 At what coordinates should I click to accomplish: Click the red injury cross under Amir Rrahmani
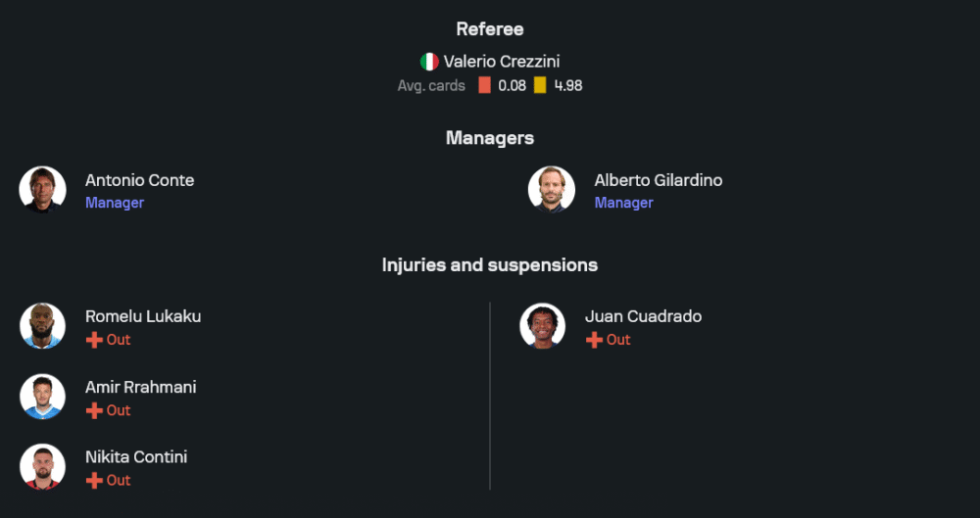pos(94,410)
